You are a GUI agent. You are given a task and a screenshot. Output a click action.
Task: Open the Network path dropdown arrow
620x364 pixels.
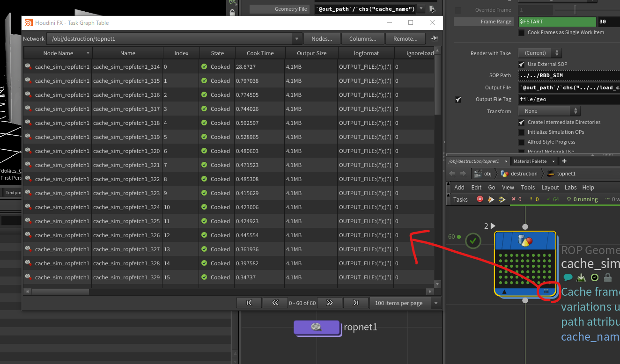point(296,39)
